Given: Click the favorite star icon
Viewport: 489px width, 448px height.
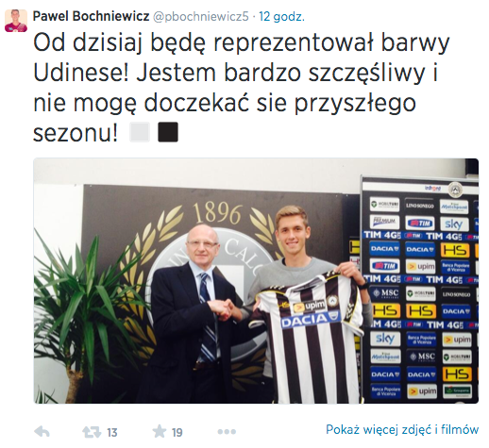Looking at the screenshot, I should click(x=160, y=431).
